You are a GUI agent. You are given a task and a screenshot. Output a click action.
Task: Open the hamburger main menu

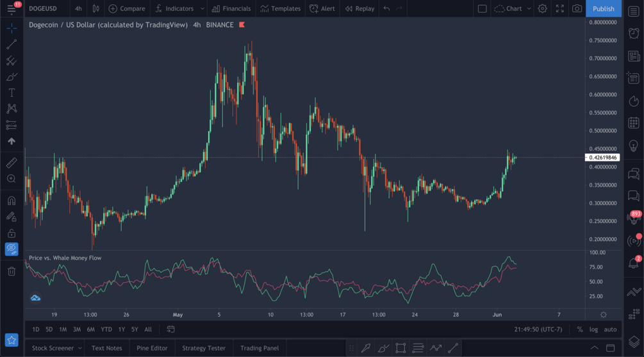(11, 8)
